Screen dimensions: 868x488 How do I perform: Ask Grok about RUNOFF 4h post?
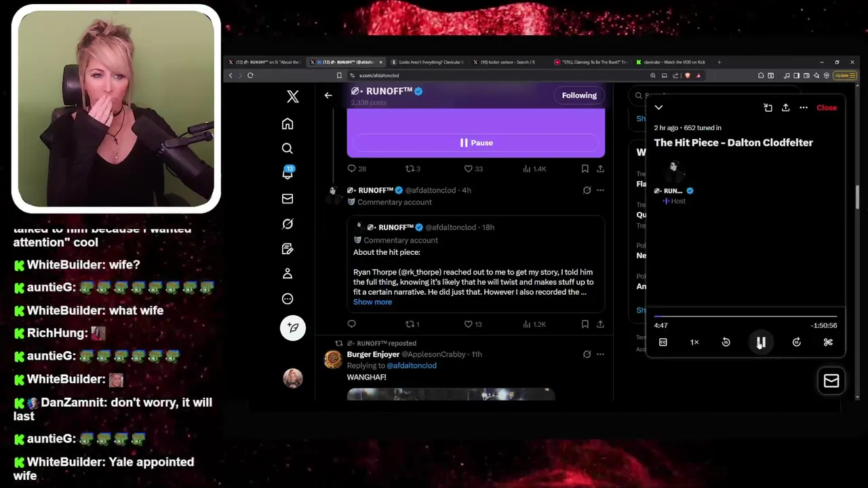click(587, 190)
